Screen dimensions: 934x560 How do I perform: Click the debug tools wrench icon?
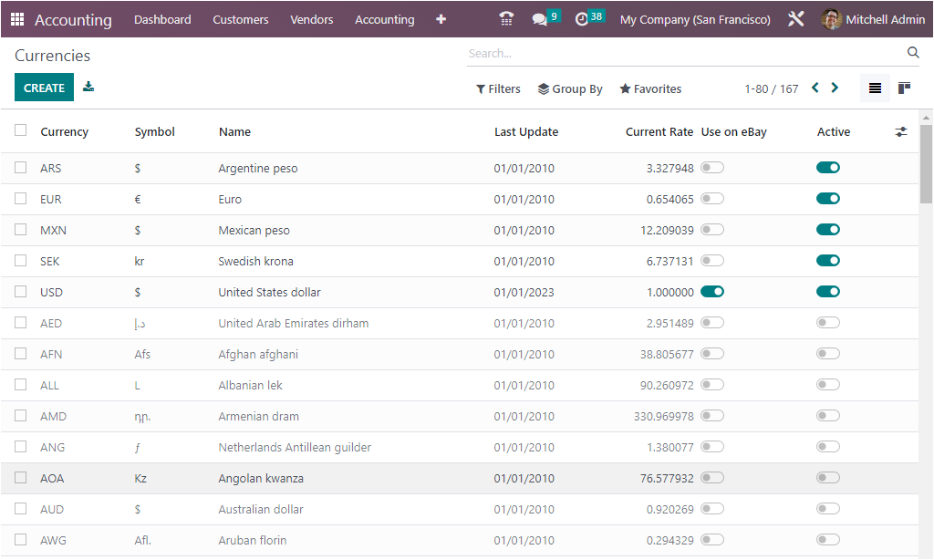[795, 19]
